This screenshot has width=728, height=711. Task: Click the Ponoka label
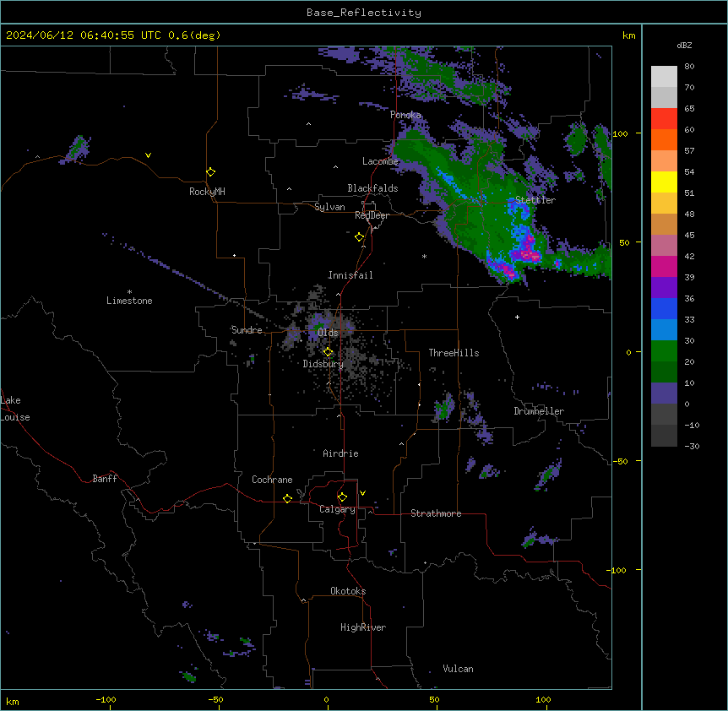tap(405, 115)
